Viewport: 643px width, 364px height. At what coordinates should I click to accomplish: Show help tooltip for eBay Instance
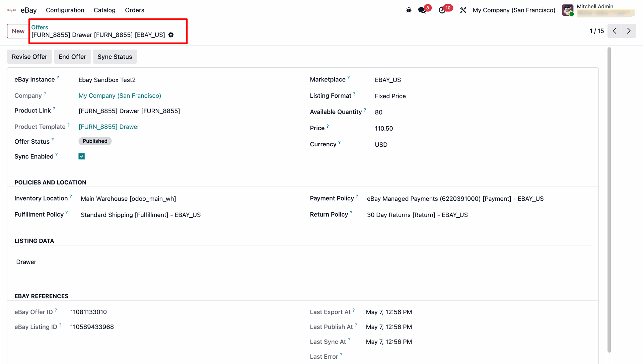coord(58,77)
